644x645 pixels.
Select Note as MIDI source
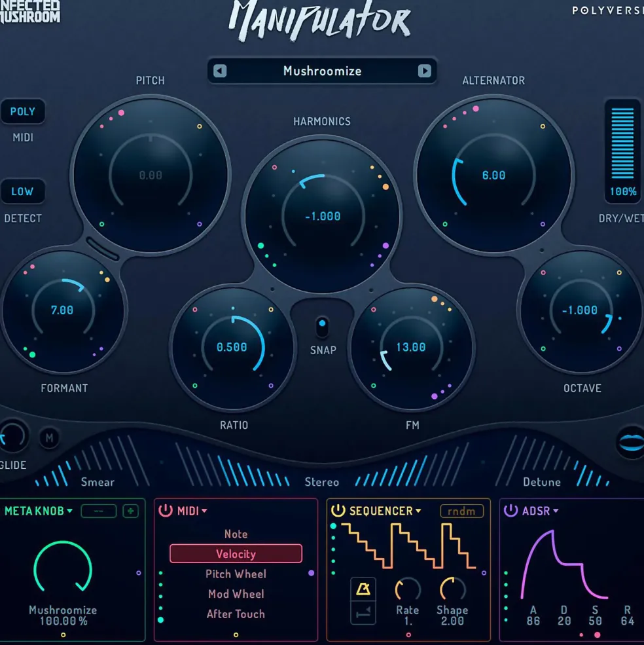pos(236,534)
